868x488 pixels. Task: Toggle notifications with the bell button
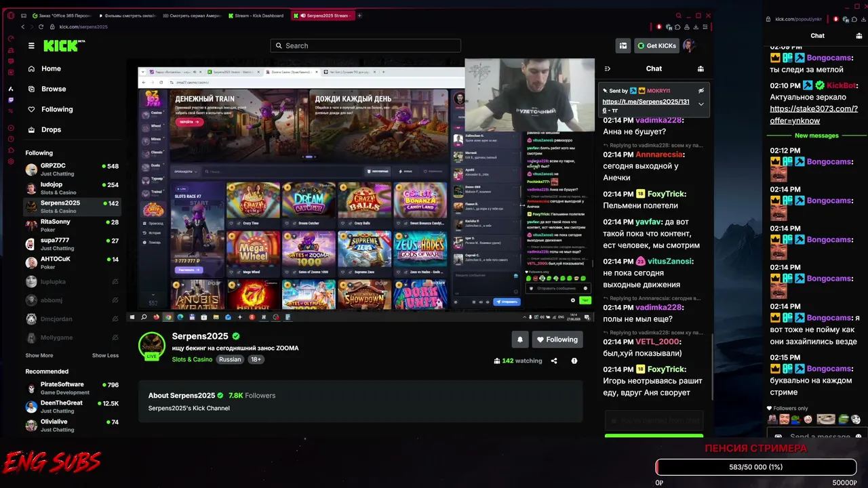(x=520, y=340)
